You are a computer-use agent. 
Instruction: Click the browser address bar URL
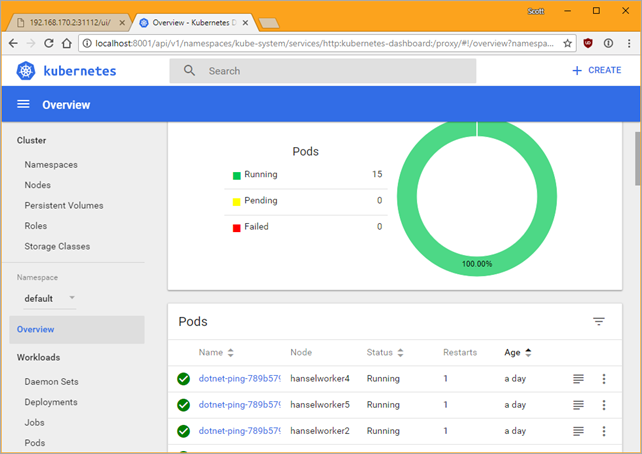[x=324, y=43]
